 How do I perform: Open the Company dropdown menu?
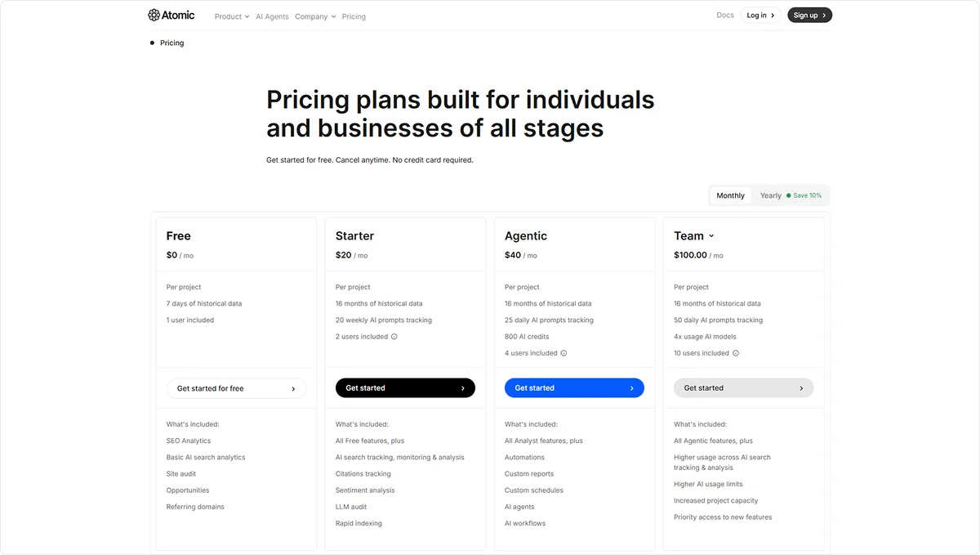(315, 16)
